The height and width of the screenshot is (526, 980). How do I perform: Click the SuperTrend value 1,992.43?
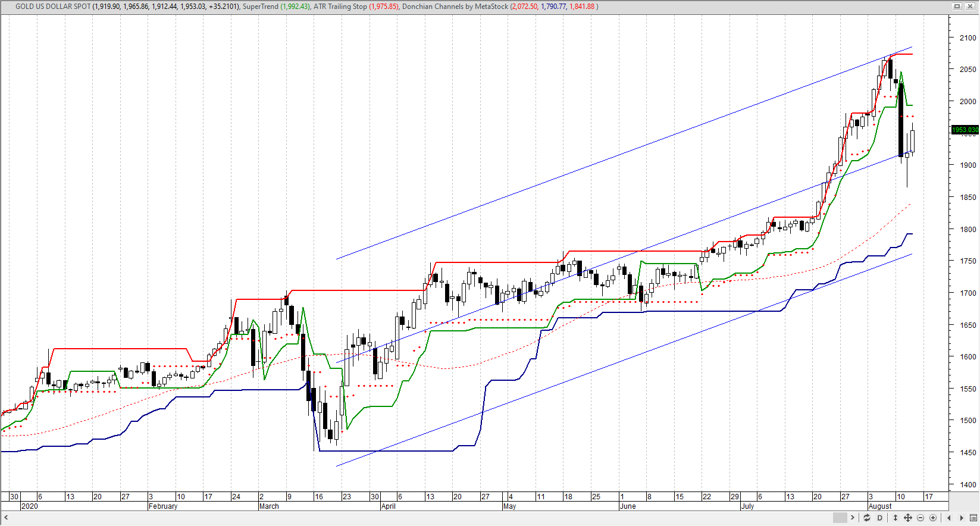pos(296,7)
